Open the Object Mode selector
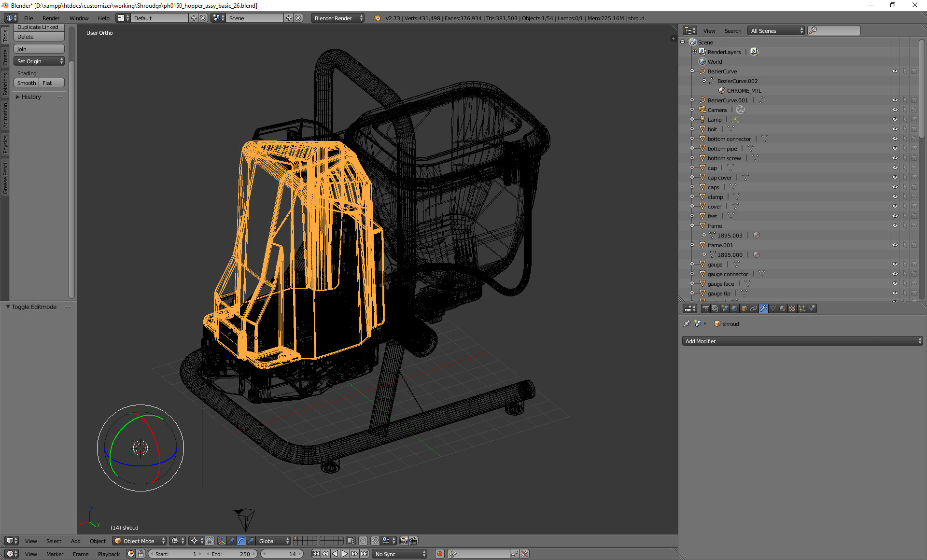Screen dimensions: 927x560 click(139, 541)
